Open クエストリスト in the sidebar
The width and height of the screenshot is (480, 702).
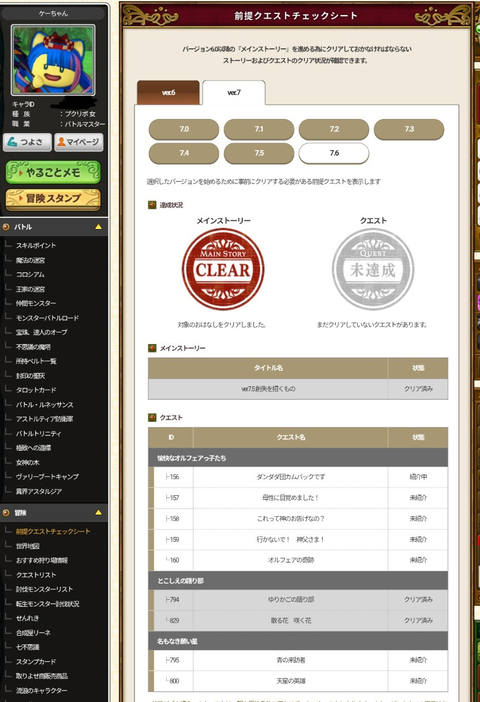click(36, 575)
